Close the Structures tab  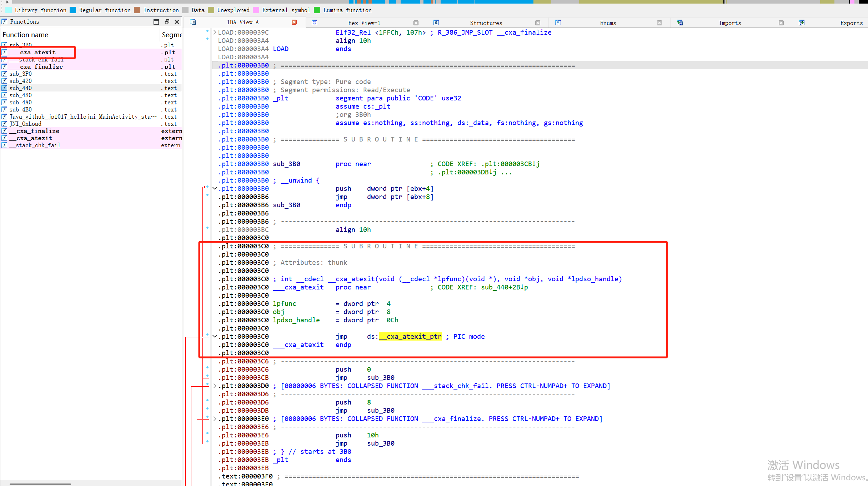coord(538,23)
